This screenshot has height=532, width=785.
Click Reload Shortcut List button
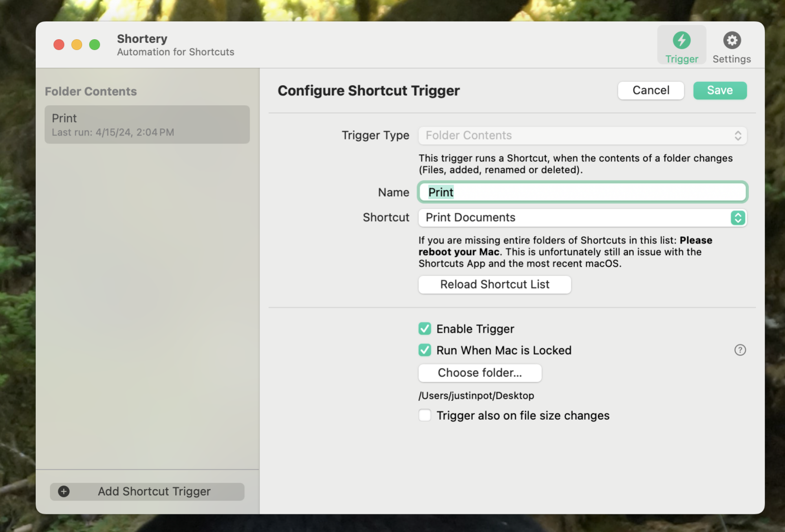click(x=495, y=284)
